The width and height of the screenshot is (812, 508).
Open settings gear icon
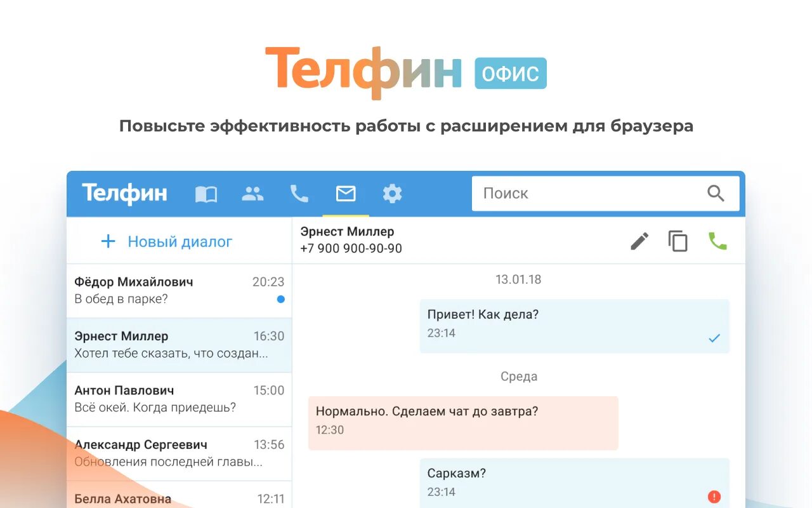(392, 194)
